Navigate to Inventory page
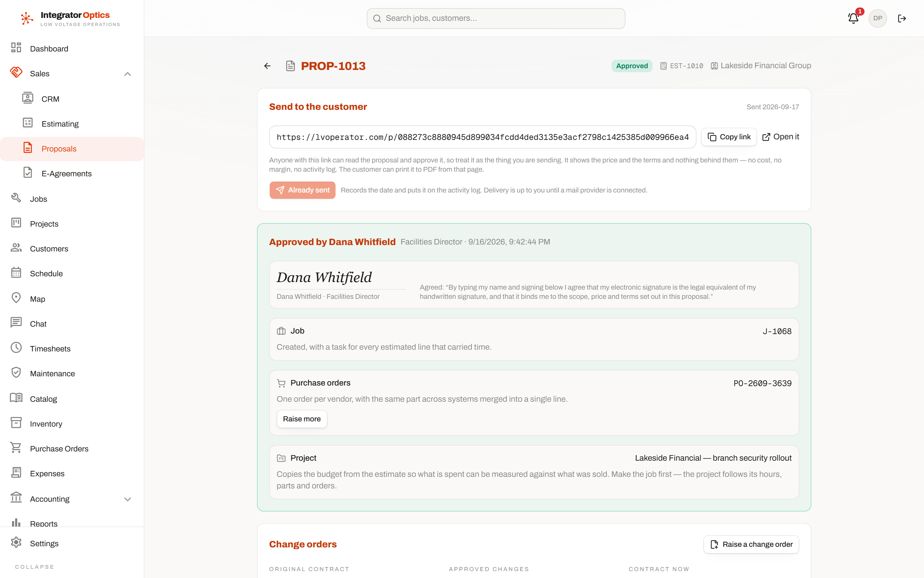The height and width of the screenshot is (578, 924). pyautogui.click(x=72, y=424)
